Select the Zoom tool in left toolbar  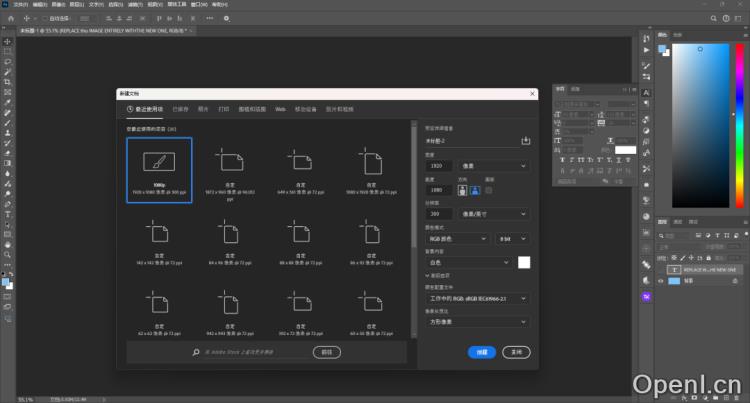pyautogui.click(x=8, y=254)
